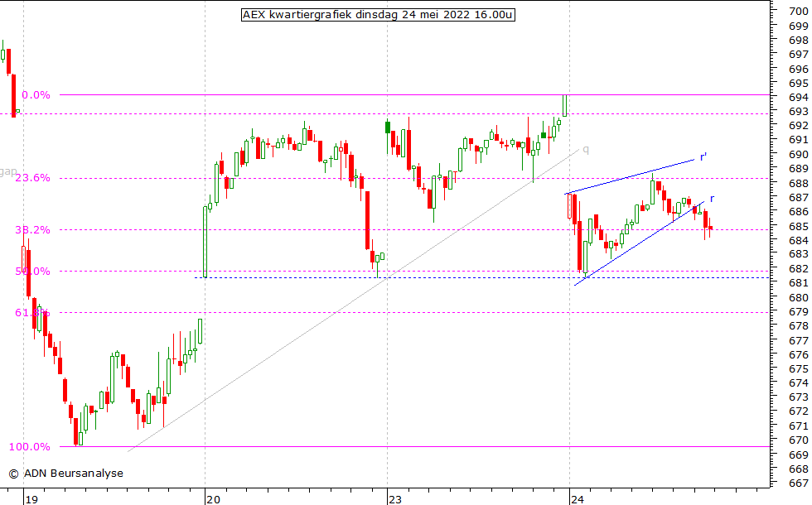Image resolution: width=812 pixels, height=505 pixels.
Task: Click price level 679 on the axis
Action: (798, 311)
